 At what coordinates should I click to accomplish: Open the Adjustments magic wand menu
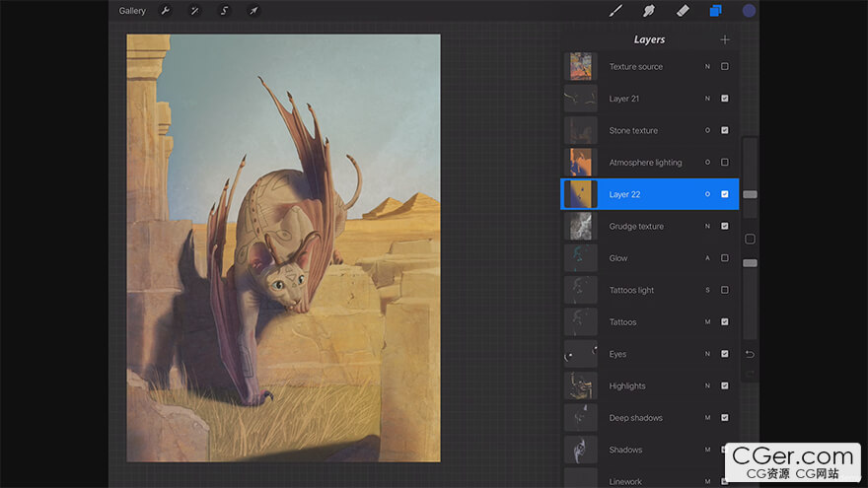(x=194, y=11)
